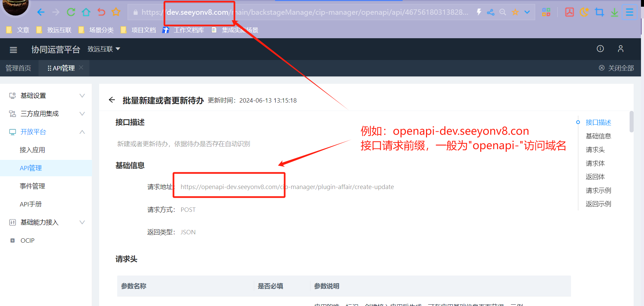Open the browser main menu hamburger
This screenshot has width=644, height=306.
point(630,12)
